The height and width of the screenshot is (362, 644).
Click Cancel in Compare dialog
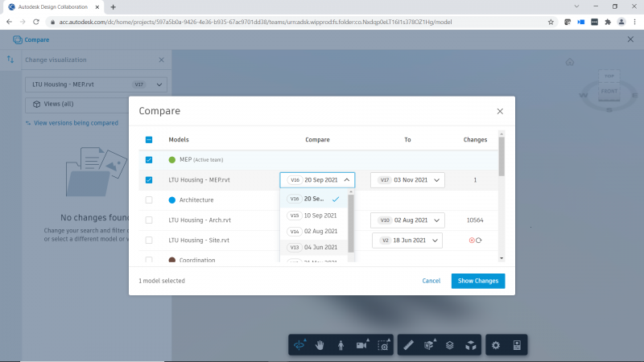(431, 281)
